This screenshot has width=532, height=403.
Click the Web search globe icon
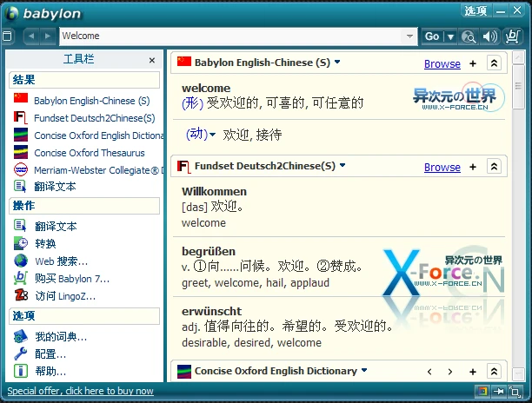click(21, 261)
